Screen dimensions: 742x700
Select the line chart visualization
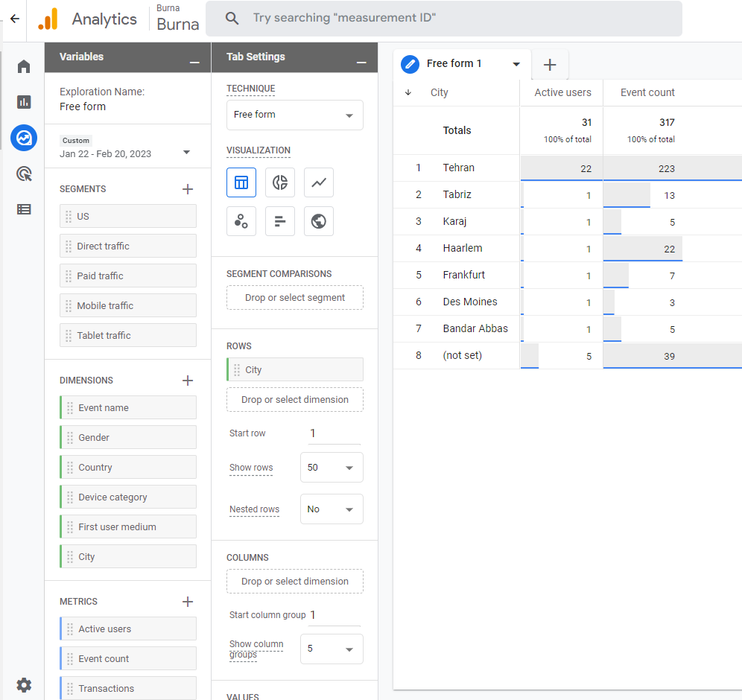319,182
